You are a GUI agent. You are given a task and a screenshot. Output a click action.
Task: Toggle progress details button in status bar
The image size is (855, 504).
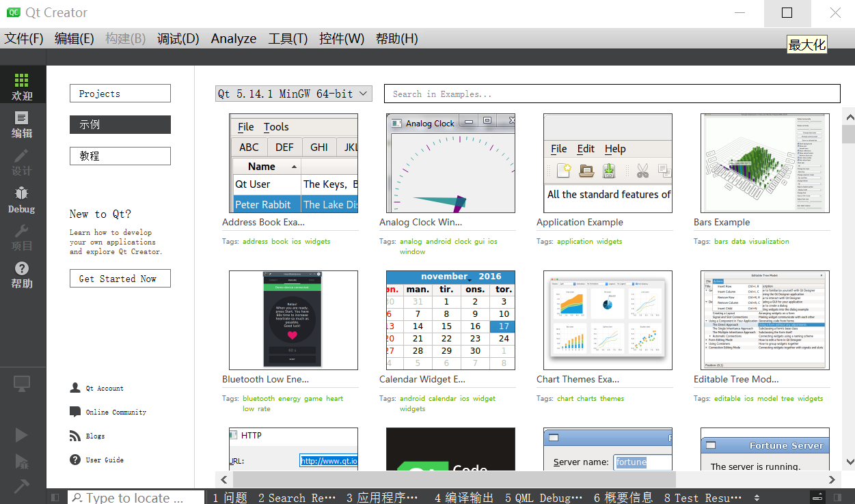click(816, 497)
